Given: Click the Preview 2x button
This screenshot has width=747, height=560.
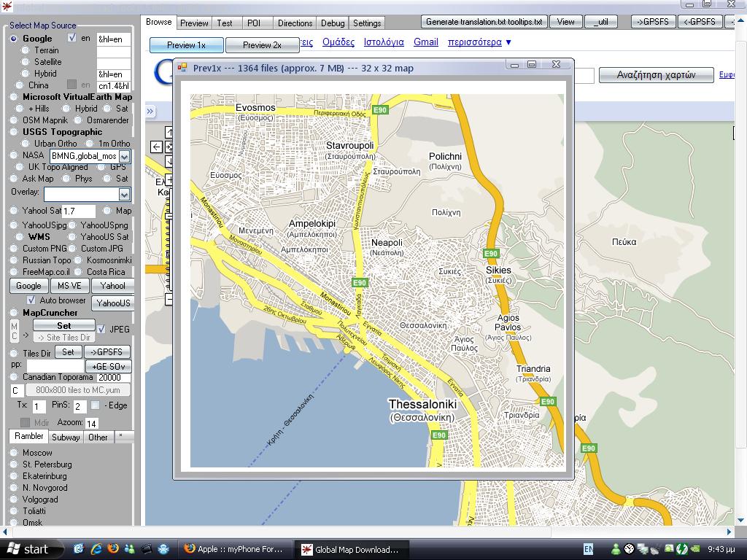Looking at the screenshot, I should click(262, 45).
